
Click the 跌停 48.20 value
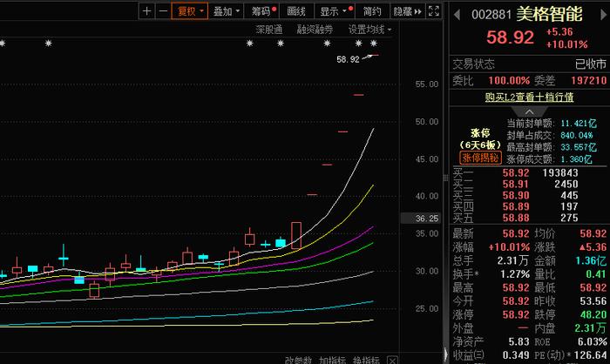593,314
